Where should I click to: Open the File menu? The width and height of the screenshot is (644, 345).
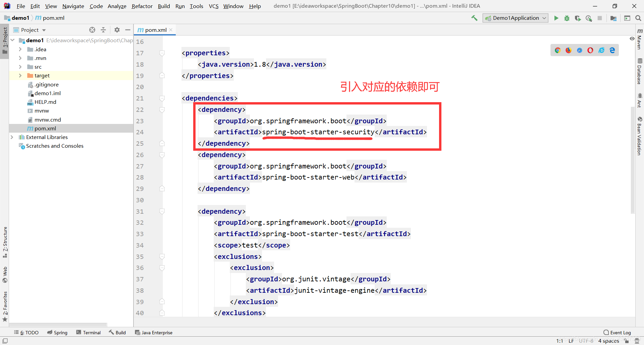pyautogui.click(x=21, y=6)
